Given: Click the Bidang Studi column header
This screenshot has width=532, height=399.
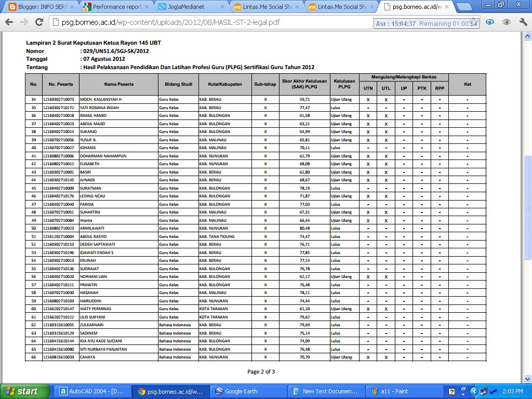Looking at the screenshot, I should tap(179, 84).
